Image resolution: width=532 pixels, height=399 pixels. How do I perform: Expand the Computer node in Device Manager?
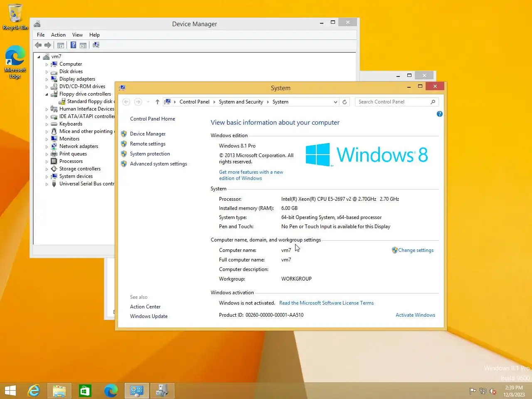pyautogui.click(x=47, y=64)
